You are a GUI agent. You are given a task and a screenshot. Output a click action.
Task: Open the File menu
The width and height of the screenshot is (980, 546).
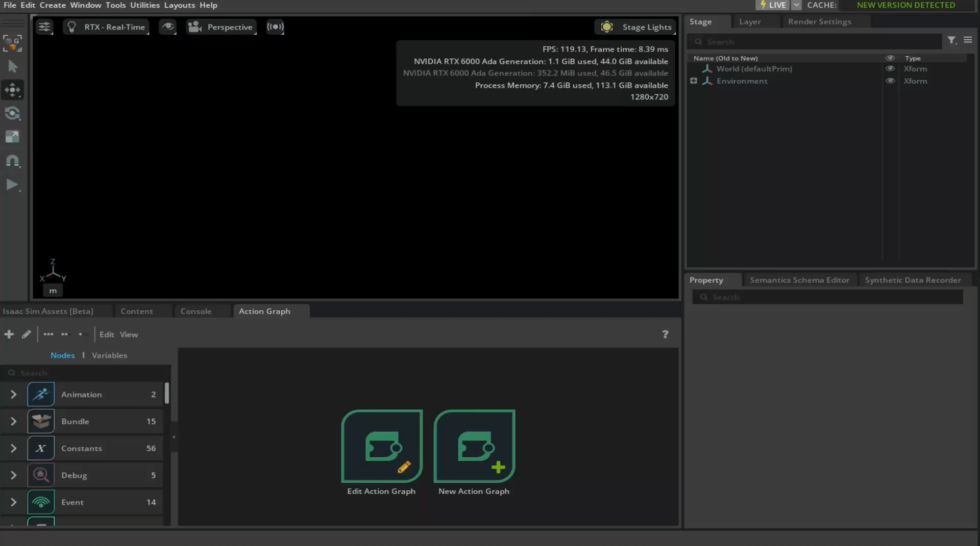click(x=10, y=5)
